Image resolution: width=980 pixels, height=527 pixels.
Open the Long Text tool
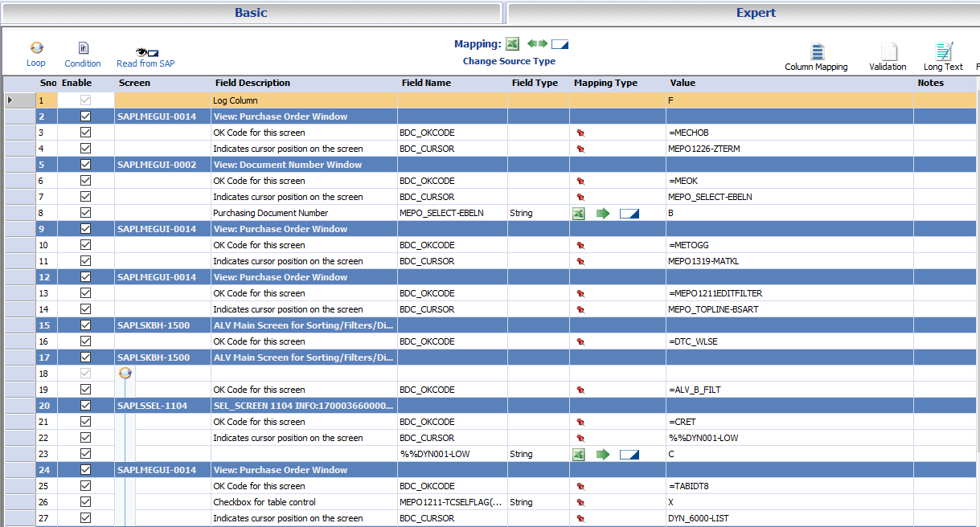pyautogui.click(x=943, y=53)
